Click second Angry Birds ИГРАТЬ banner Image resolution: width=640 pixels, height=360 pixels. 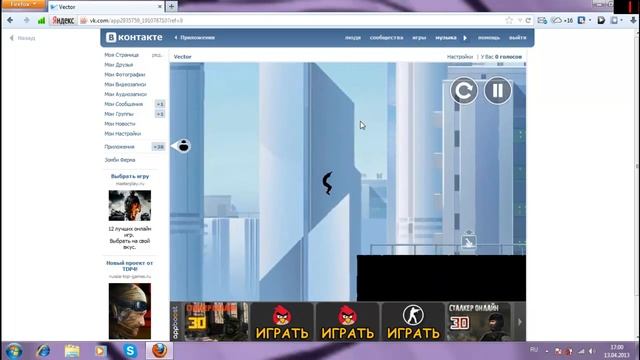[348, 322]
